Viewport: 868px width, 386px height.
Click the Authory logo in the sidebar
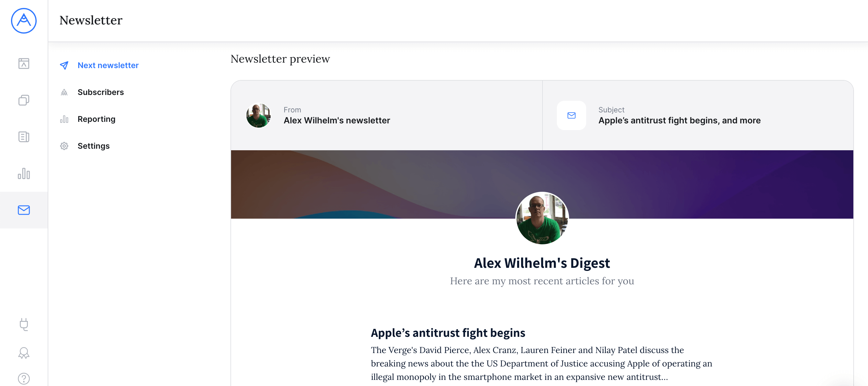pyautogui.click(x=24, y=21)
